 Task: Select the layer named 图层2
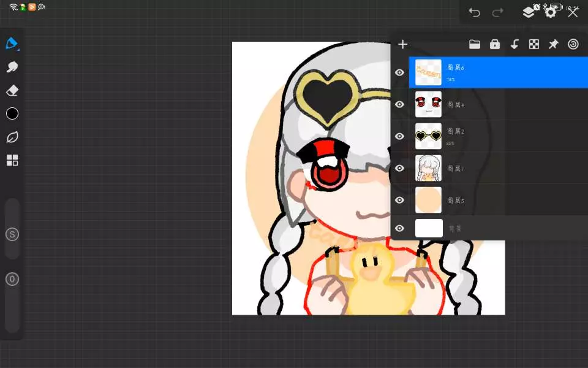499,136
